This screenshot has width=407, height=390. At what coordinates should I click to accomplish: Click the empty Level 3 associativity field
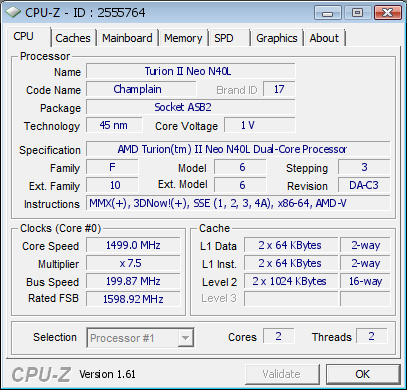point(365,299)
